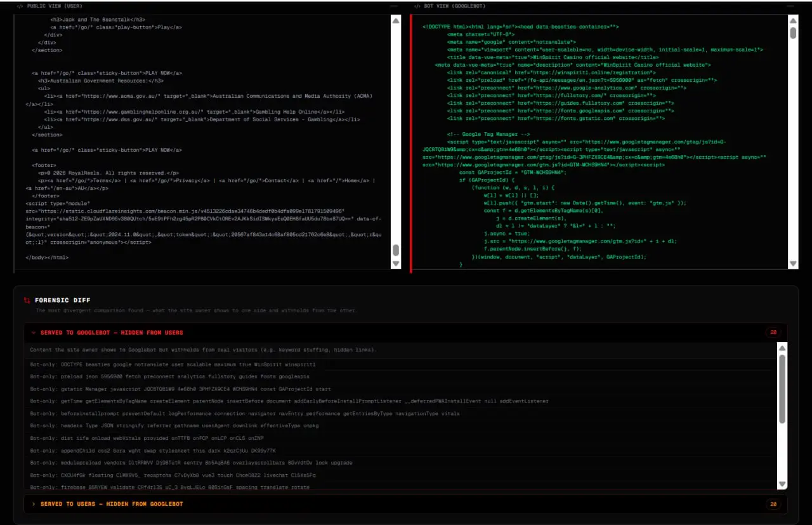Screen dimensions: 812x525
Task: Click the cloudflareinsights beacon script src line
Action: pos(185,211)
